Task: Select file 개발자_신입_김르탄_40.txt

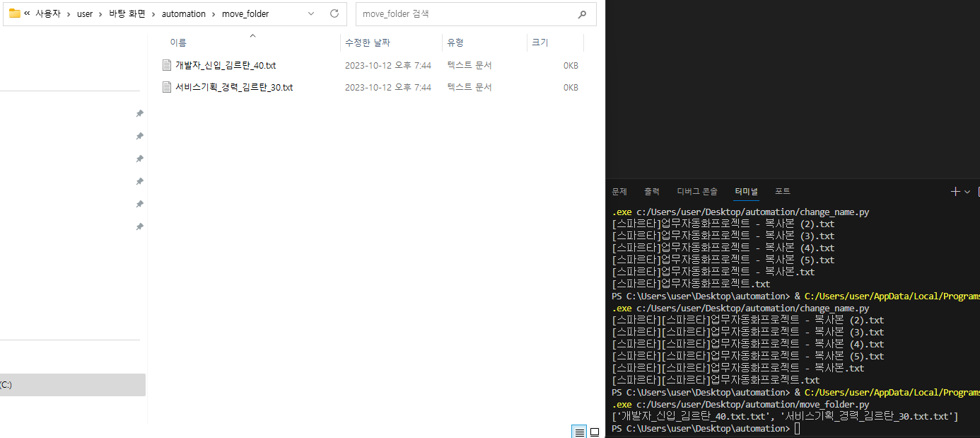Action: pos(226,65)
